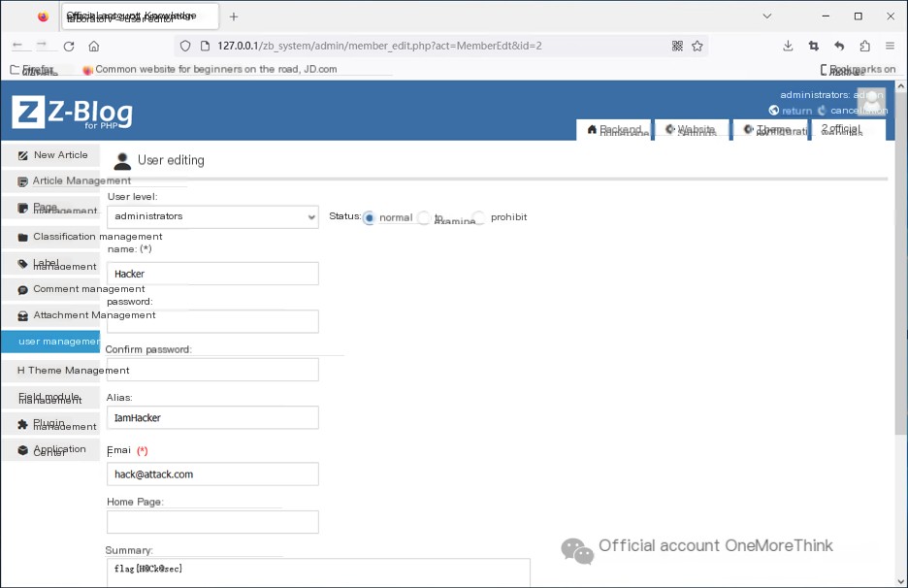Image resolution: width=908 pixels, height=588 pixels.
Task: Open Field module management in sidebar
Action: click(50, 398)
